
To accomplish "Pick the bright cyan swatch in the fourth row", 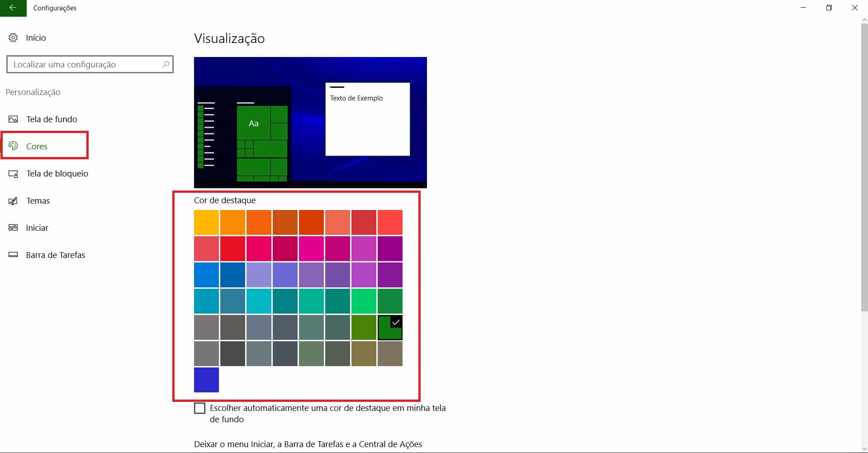I will [259, 301].
